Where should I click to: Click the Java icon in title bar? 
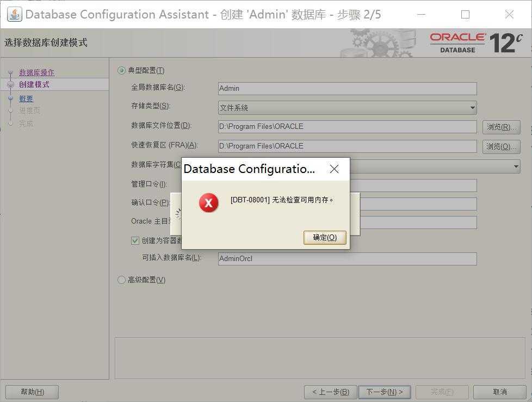(x=15, y=14)
